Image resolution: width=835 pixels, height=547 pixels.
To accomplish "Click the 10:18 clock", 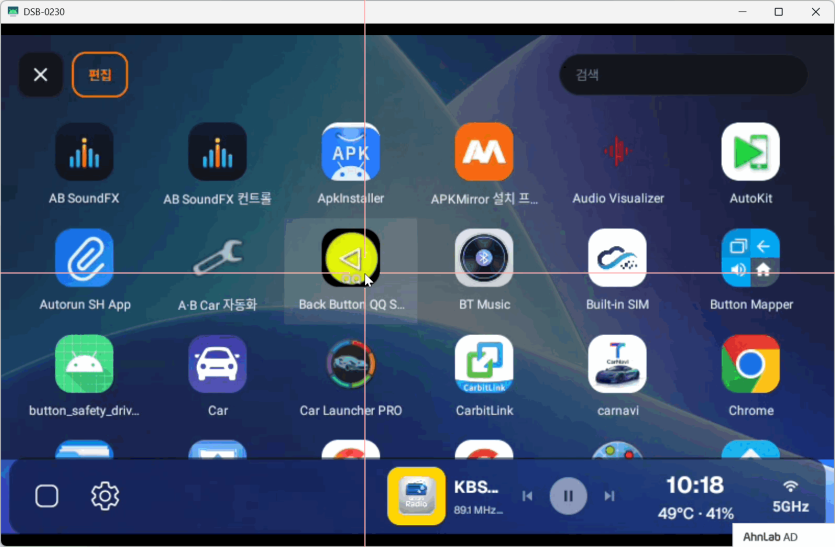I will (695, 485).
